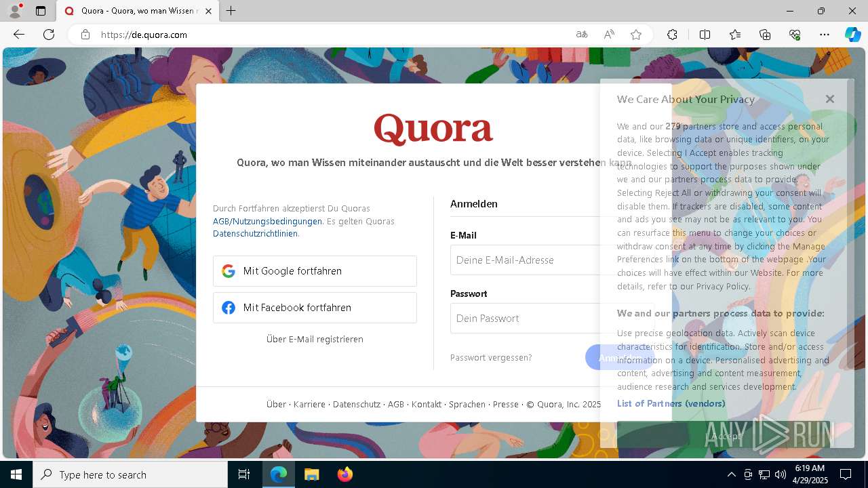The width and height of the screenshot is (868, 488).
Task: Continue with Mit Facebook fortfahren
Action: (315, 308)
